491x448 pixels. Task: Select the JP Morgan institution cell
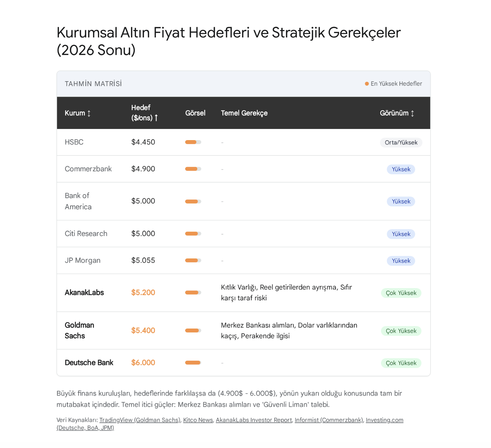(83, 260)
